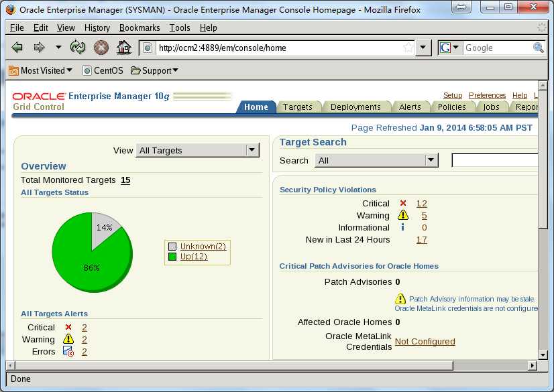
Task: Click the Security Critical red X icon
Action: (x=403, y=203)
